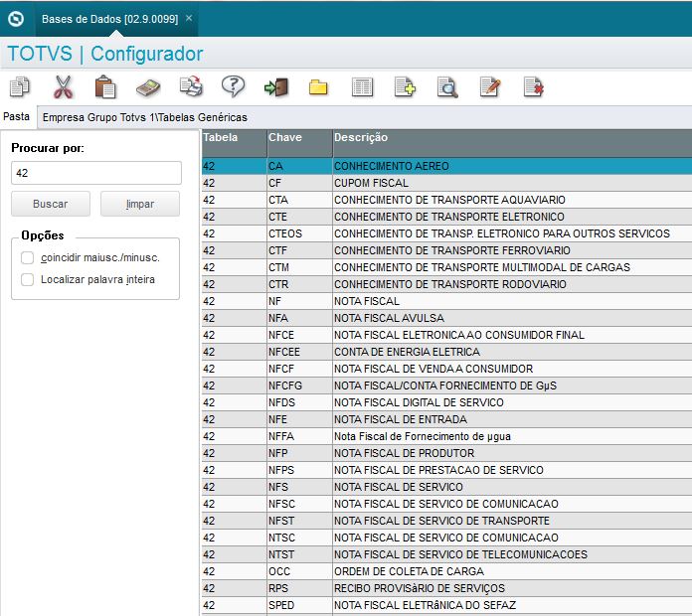
Task: Select row CONHECIMENTO DE TRANSPORTE RODOVIARIO
Action: click(446, 284)
